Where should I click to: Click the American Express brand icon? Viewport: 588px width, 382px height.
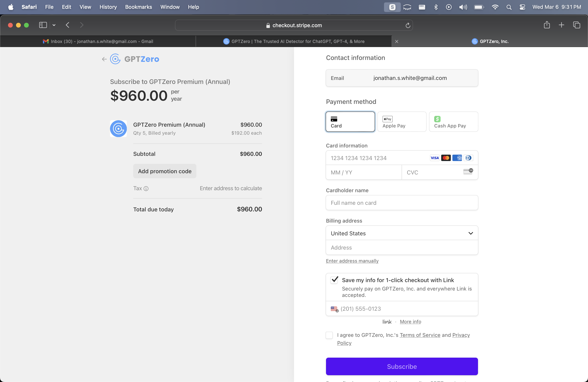pyautogui.click(x=457, y=158)
